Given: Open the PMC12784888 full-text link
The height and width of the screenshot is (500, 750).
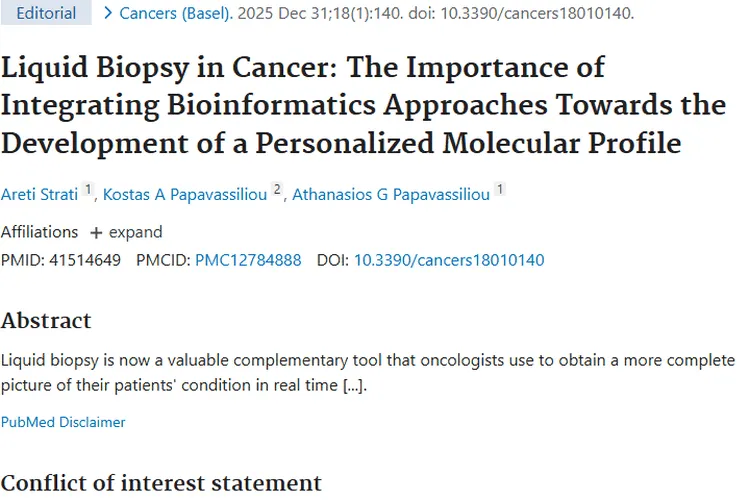Looking at the screenshot, I should pos(248,260).
